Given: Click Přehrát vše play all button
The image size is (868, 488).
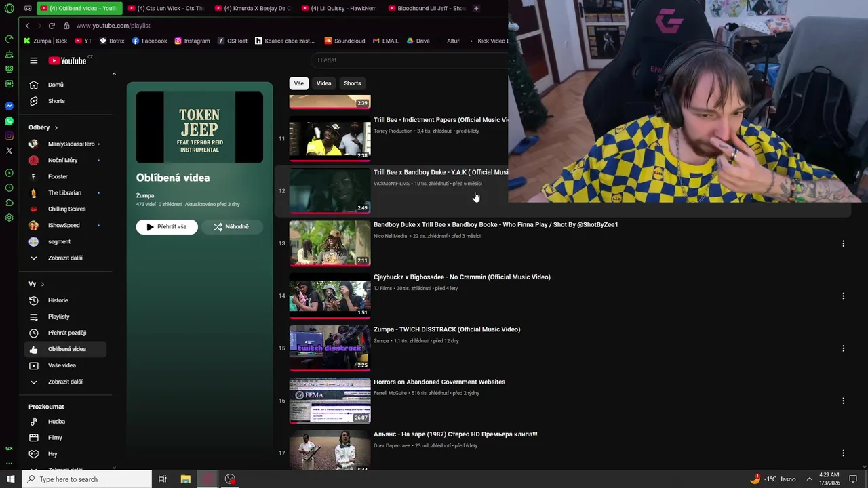Looking at the screenshot, I should point(167,226).
